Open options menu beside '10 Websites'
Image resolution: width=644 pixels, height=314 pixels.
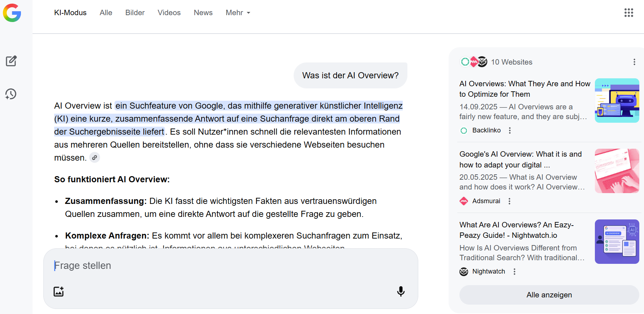(x=634, y=62)
